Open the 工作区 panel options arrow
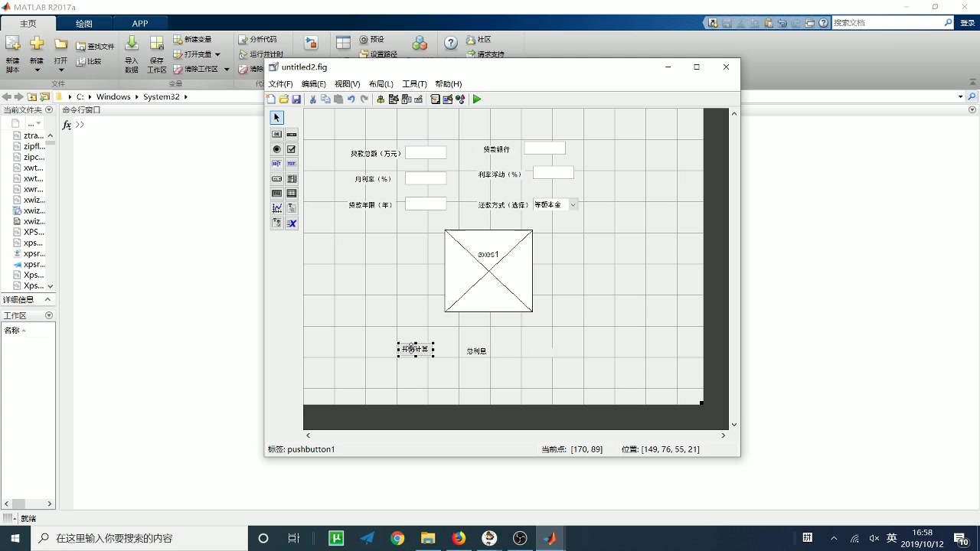This screenshot has width=980, height=551. pyautogui.click(x=49, y=315)
